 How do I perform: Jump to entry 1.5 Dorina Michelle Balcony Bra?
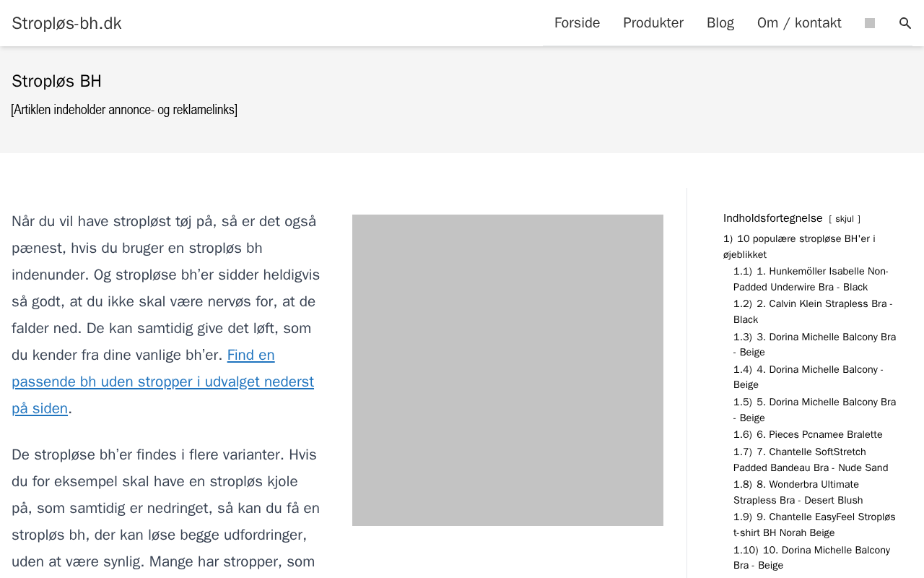814,410
